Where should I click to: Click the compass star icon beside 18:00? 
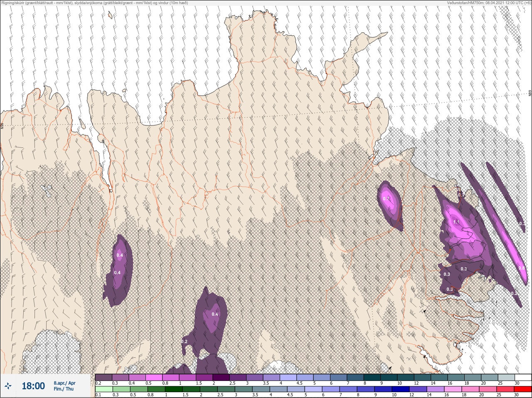[x=9, y=386]
